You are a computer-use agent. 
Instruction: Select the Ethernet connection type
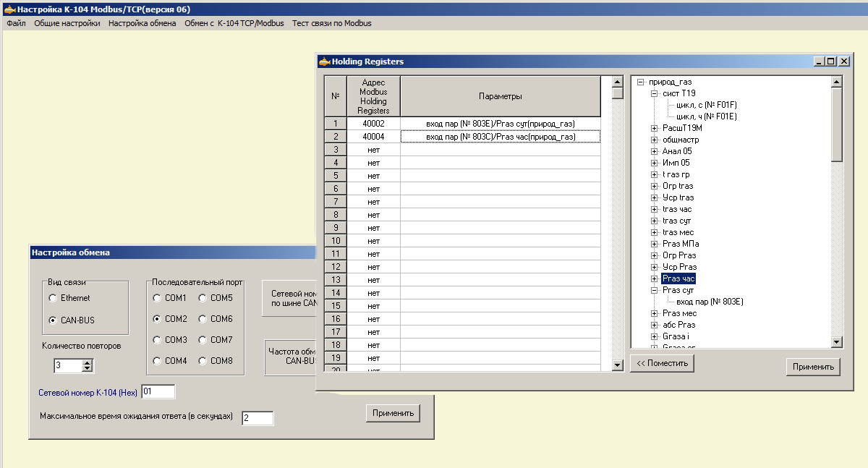click(52, 298)
